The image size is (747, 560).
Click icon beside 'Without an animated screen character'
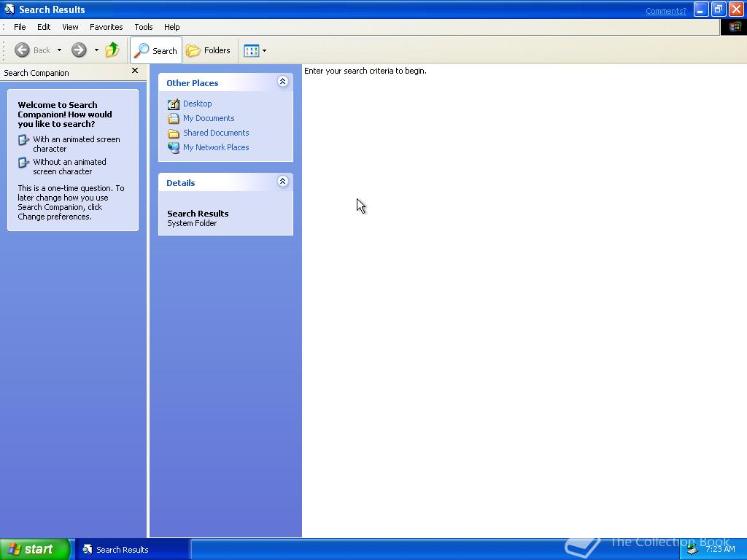[x=23, y=163]
